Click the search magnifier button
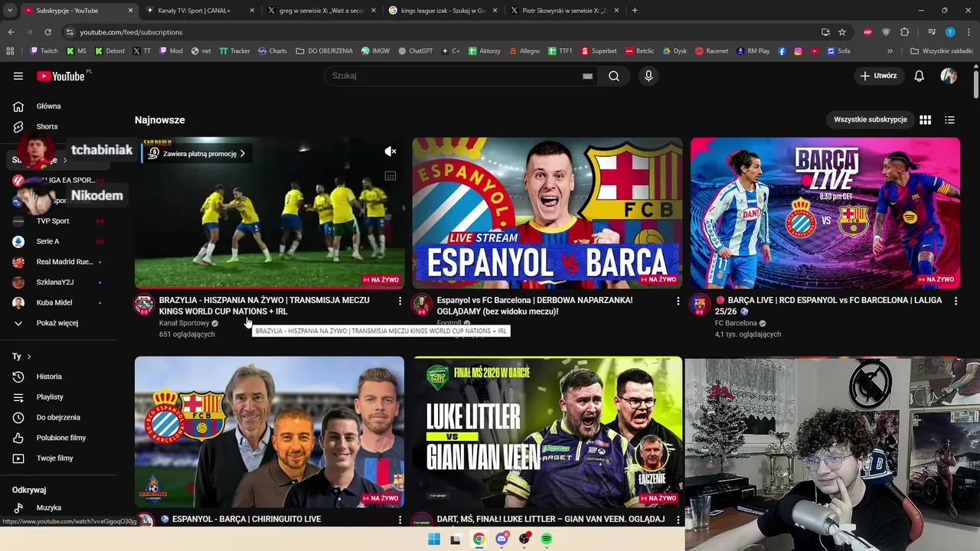 [x=614, y=76]
